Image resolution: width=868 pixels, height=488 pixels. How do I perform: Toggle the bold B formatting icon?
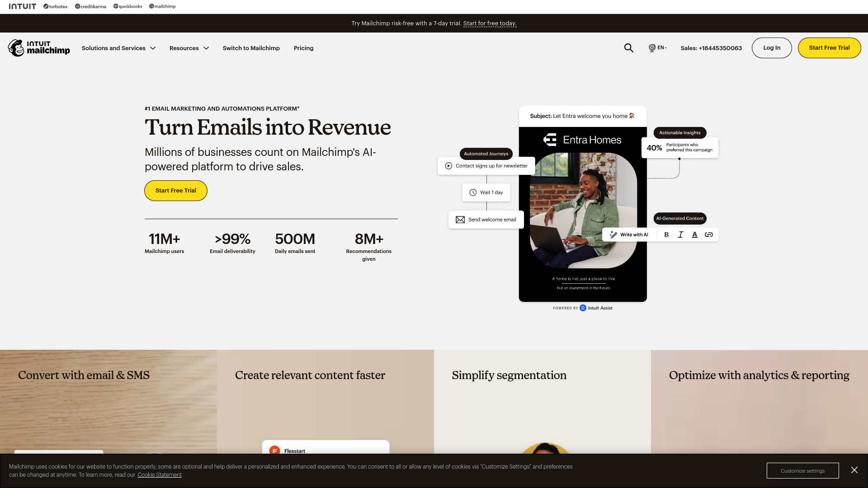(x=666, y=235)
